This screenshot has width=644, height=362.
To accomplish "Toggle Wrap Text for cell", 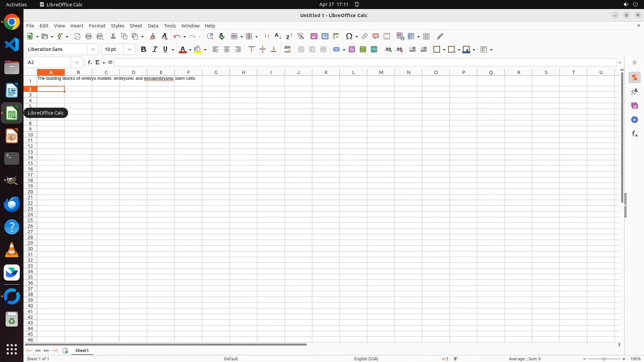I will (287, 49).
